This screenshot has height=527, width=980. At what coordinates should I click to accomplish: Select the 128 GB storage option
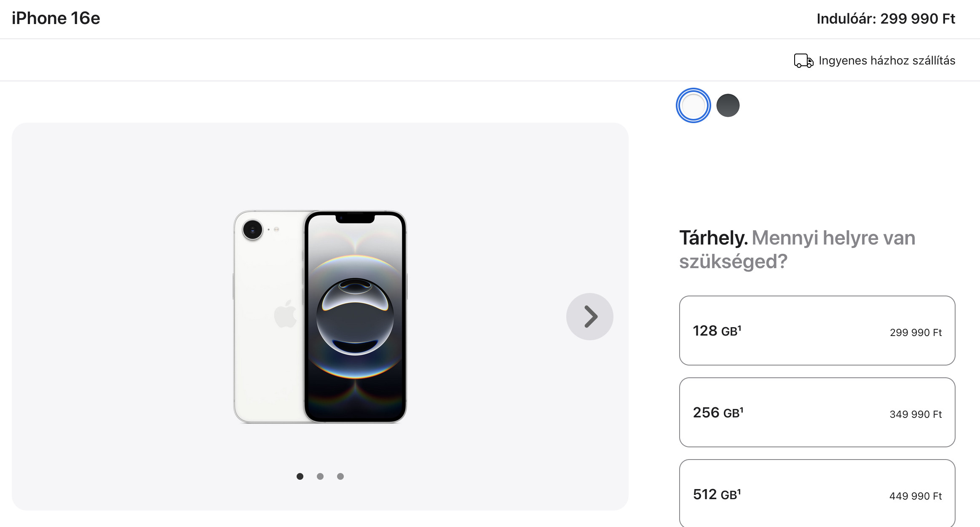coord(817,331)
